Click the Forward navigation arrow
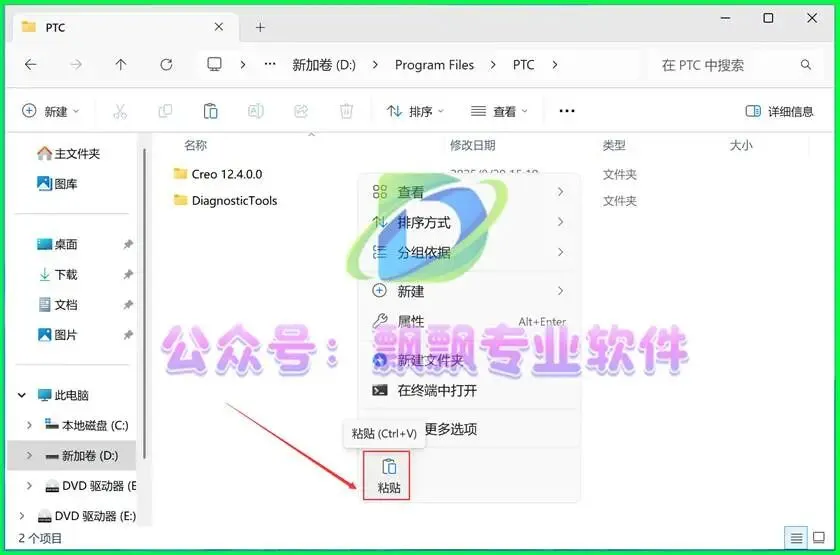840x555 pixels. coord(76,65)
